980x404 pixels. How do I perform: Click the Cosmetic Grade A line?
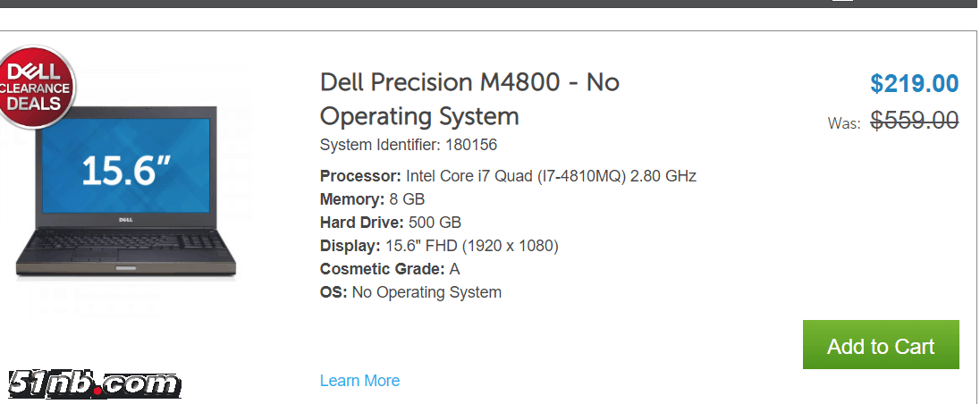(389, 269)
